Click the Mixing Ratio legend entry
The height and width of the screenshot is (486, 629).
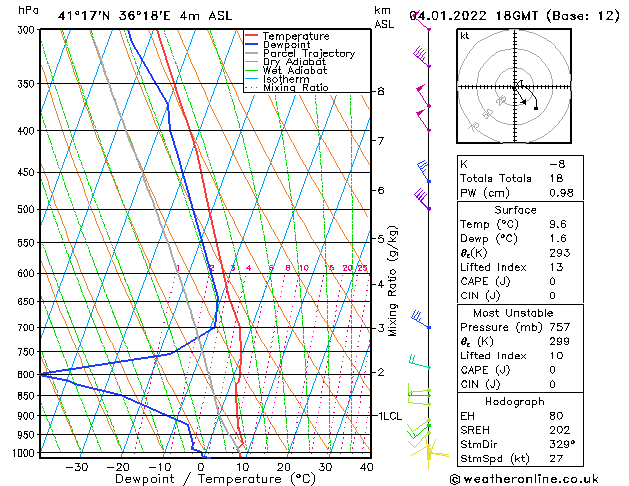click(x=287, y=87)
